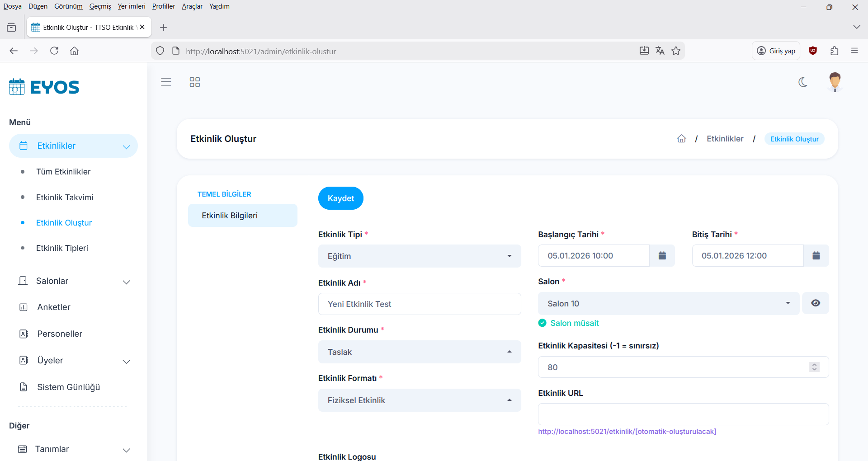Go to Etkinlik Takvimi in the sidebar

click(65, 198)
